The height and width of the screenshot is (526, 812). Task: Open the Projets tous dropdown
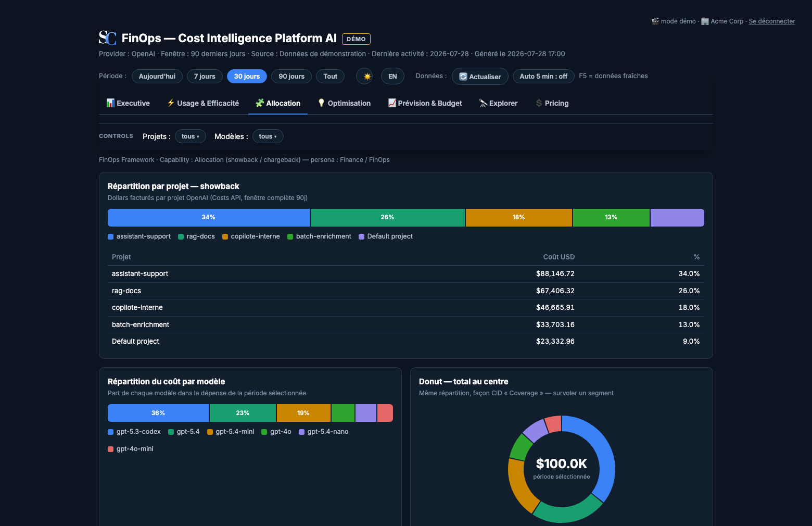pos(191,136)
